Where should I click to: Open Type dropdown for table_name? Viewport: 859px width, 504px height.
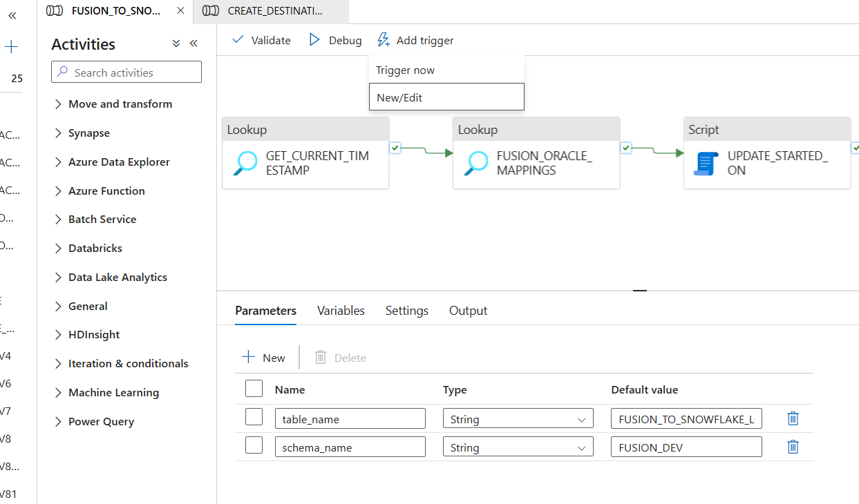(518, 419)
